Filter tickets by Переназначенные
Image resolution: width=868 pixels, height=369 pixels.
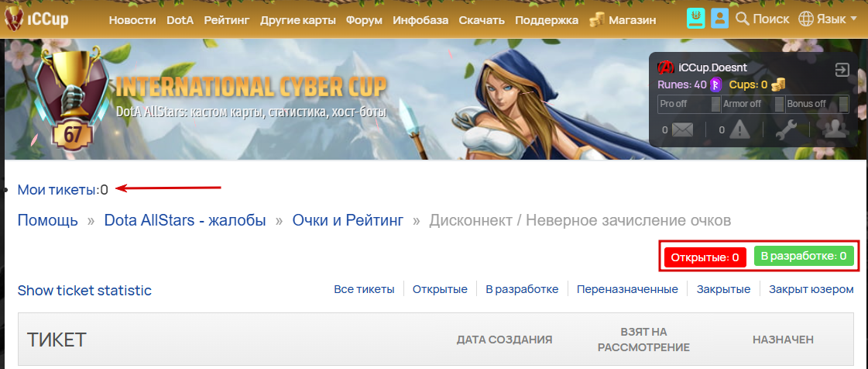(x=627, y=289)
